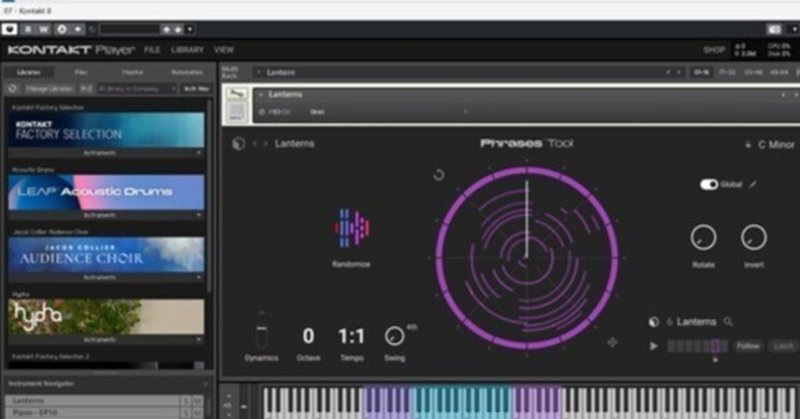Click the SHOP link
Screen dimensions: 800x419
point(714,50)
